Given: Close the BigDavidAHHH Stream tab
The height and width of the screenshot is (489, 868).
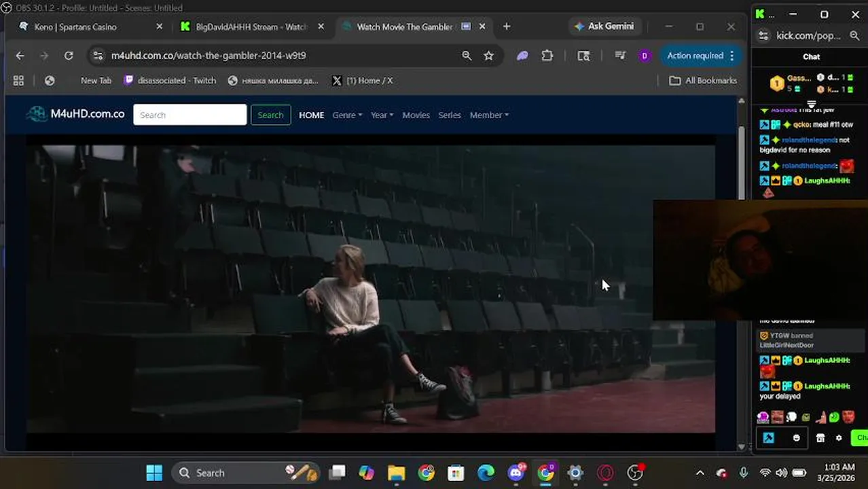Looking at the screenshot, I should coord(321,26).
